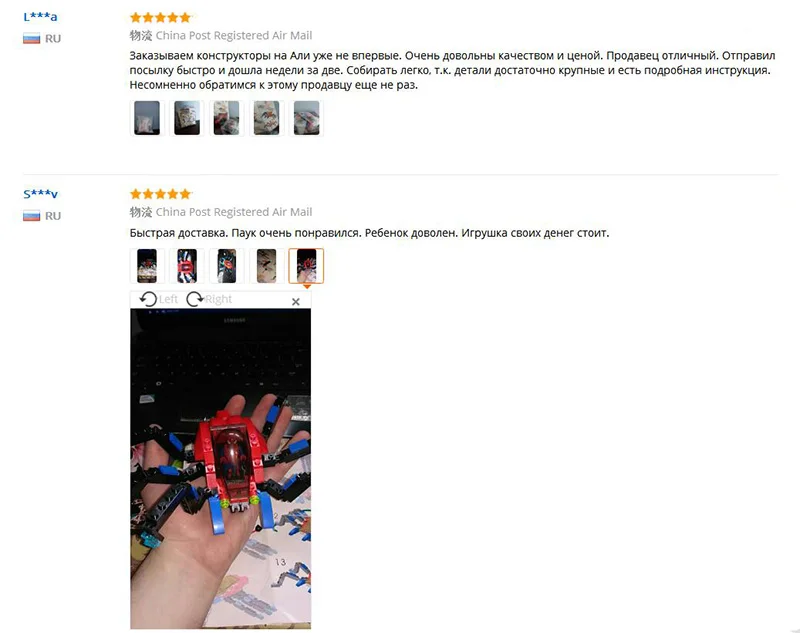The image size is (800, 633).
Task: Click the five-star rating on S***v's review
Action: [160, 194]
